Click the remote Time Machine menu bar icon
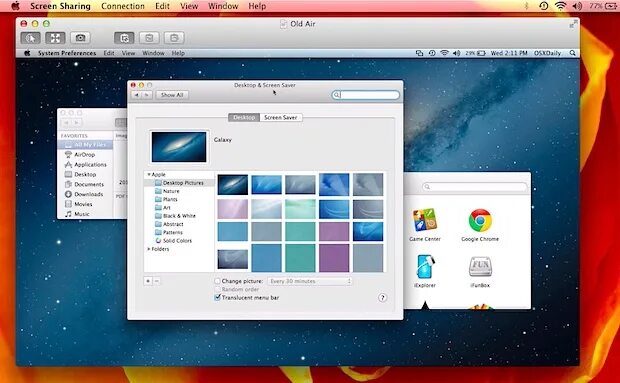 pyautogui.click(x=432, y=53)
